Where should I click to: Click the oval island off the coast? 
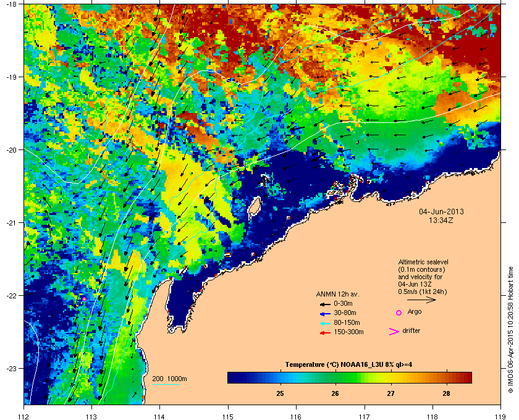[x=254, y=206]
